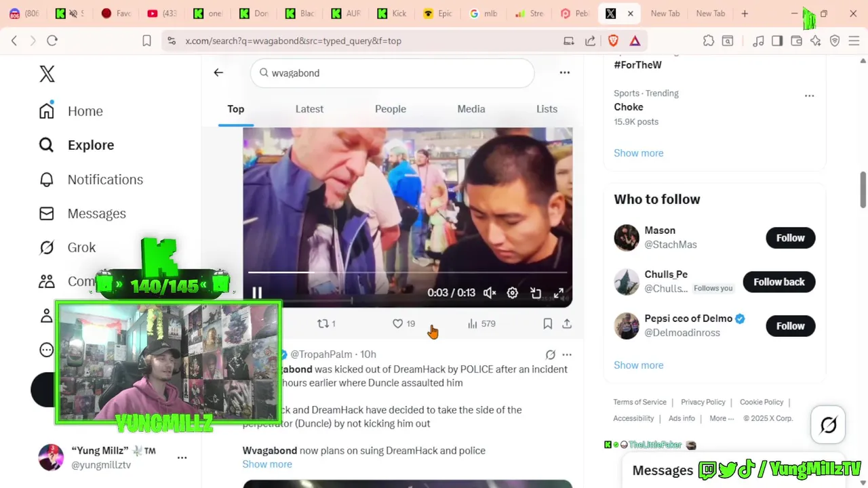Image resolution: width=868 pixels, height=488 pixels.
Task: Open Explore in the sidebar
Action: coord(77,145)
